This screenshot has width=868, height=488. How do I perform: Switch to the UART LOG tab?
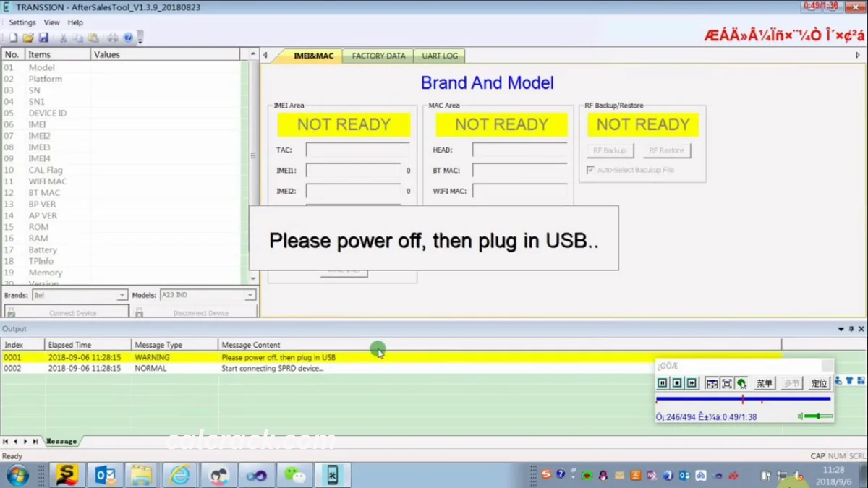pos(441,56)
